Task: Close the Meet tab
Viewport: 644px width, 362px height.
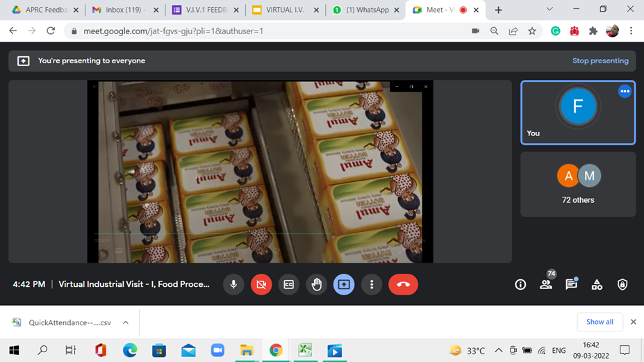Action: tap(477, 10)
